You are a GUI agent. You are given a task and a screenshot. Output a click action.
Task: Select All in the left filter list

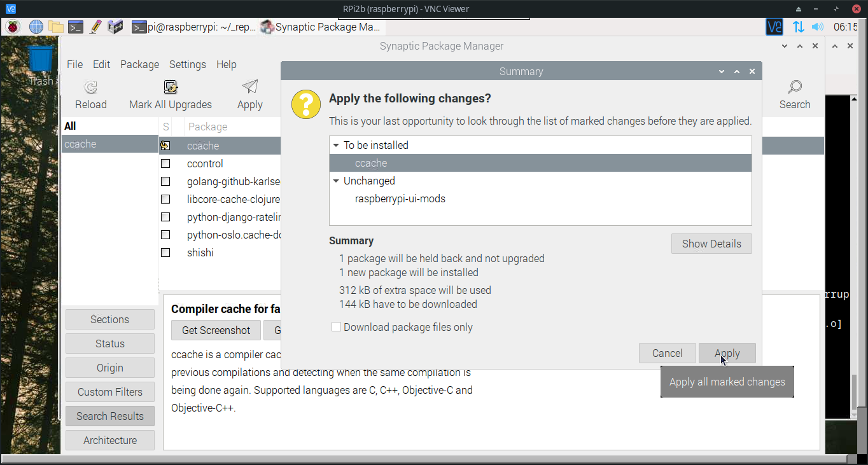[109, 126]
